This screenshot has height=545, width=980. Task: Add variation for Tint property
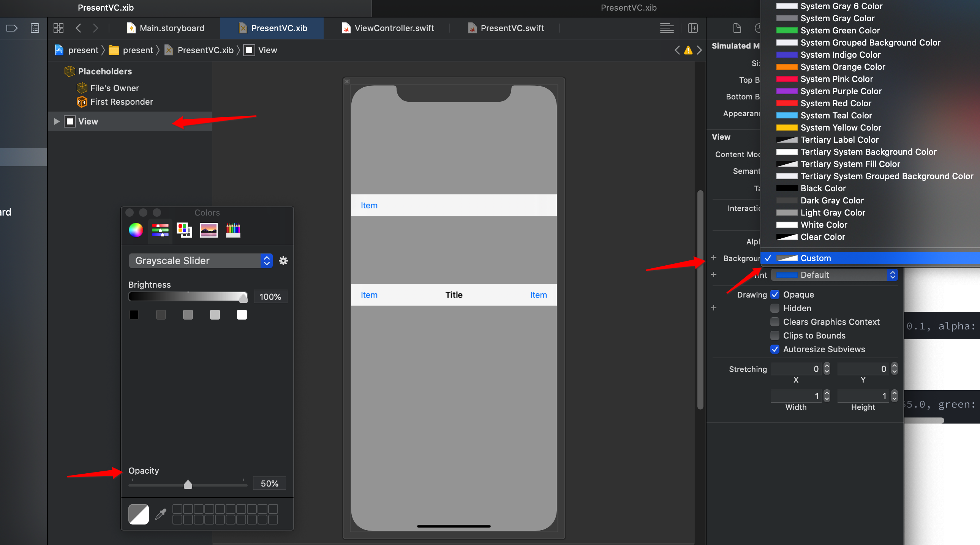(714, 274)
